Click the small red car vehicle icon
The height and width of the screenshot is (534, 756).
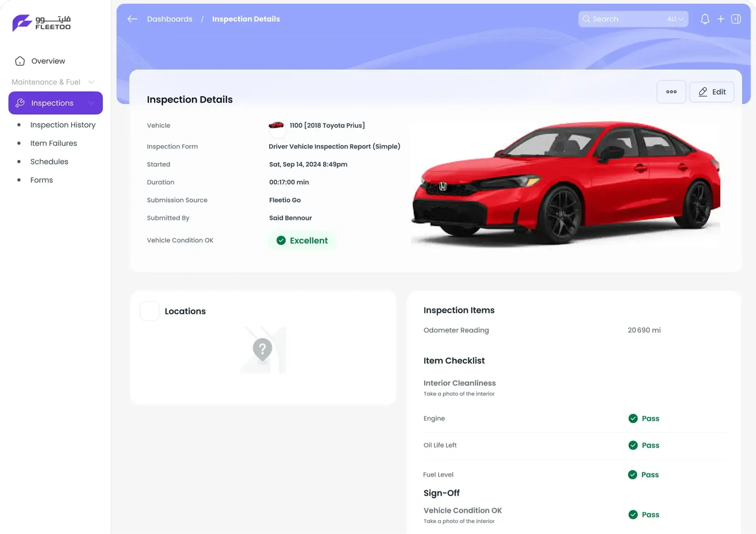[276, 125]
